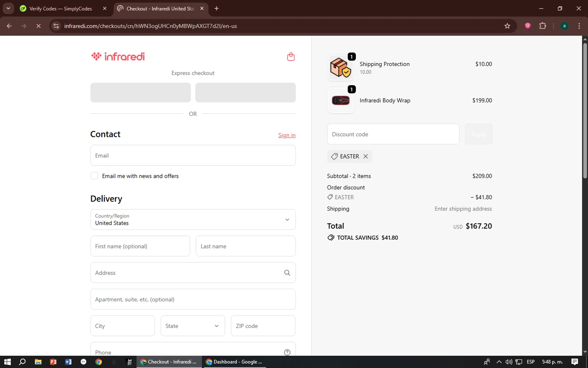
Task: Open the State dropdown
Action: (x=193, y=326)
